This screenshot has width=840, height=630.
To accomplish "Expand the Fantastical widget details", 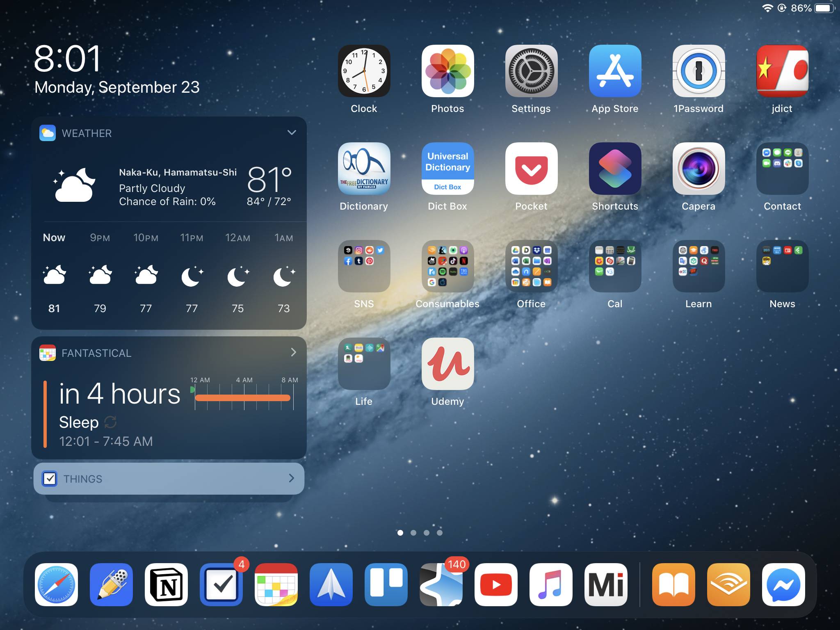I will click(294, 352).
